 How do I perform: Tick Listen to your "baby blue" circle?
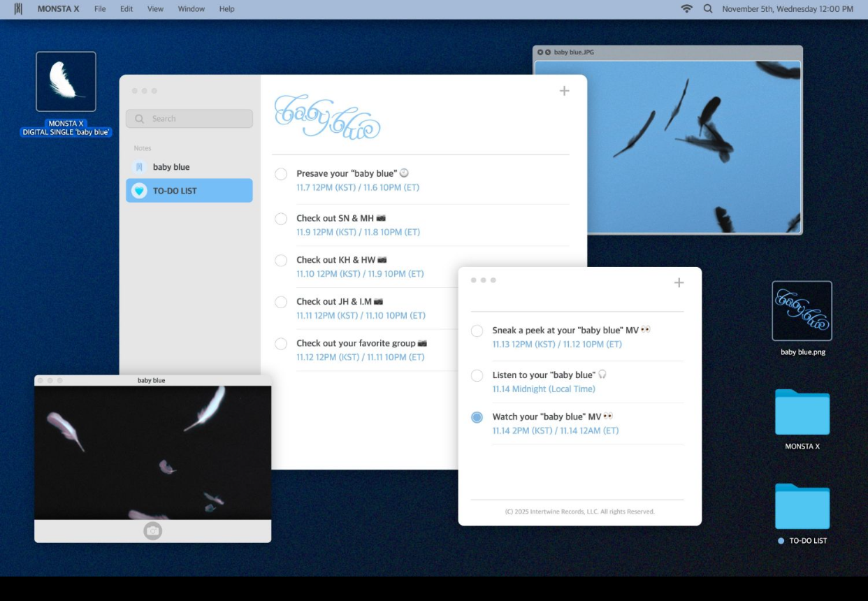coord(477,375)
